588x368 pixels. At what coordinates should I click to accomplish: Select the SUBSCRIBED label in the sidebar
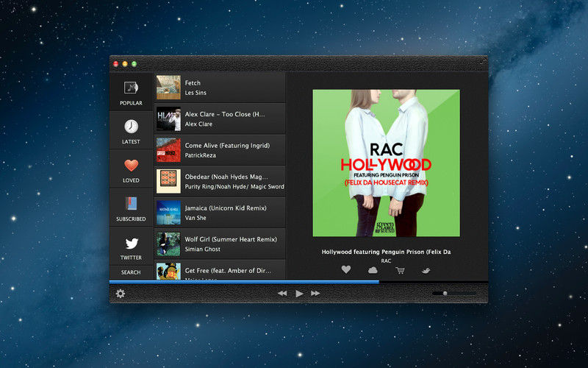[x=131, y=219]
